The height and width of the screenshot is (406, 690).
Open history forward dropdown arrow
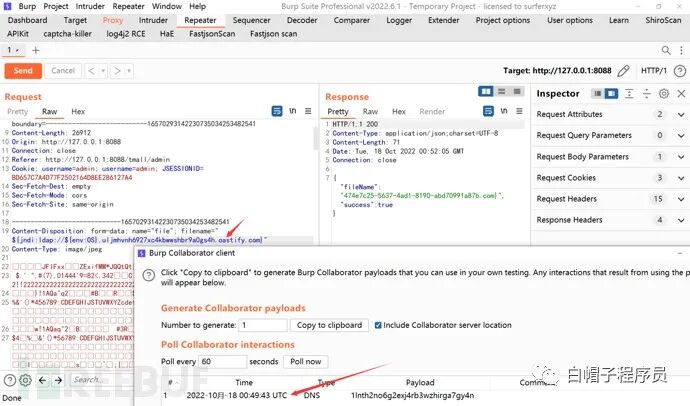129,71
